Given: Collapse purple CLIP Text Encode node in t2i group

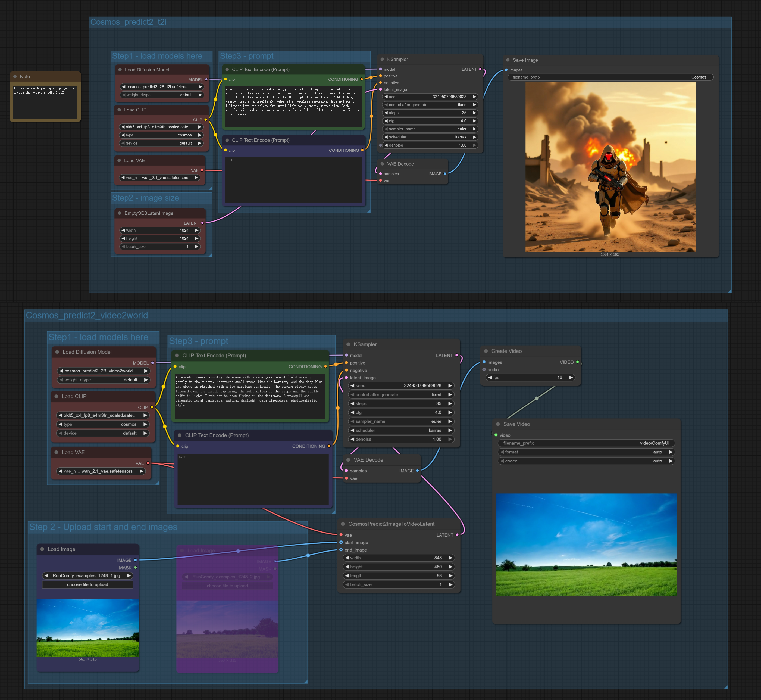Looking at the screenshot, I should pyautogui.click(x=227, y=140).
